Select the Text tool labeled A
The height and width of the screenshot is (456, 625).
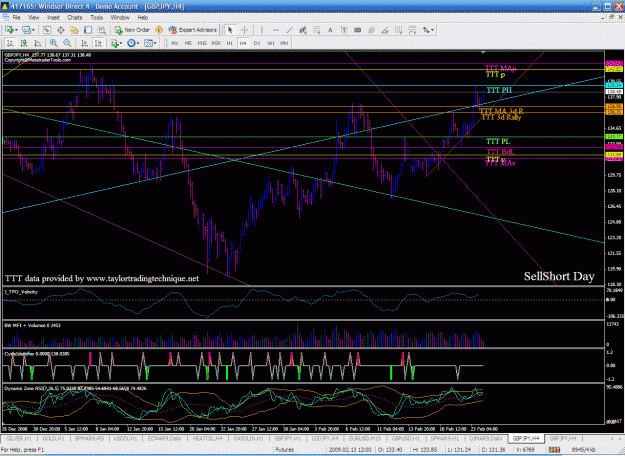[x=330, y=30]
